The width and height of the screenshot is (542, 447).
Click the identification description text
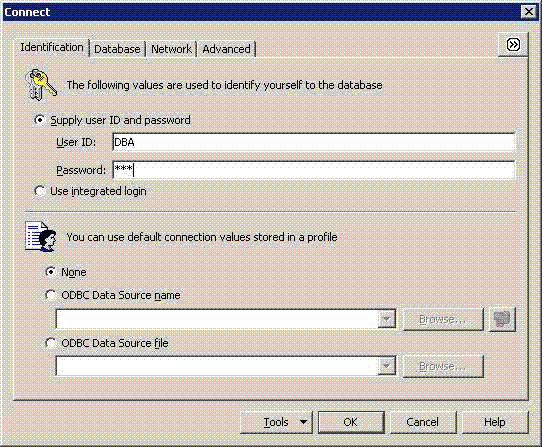pos(224,85)
